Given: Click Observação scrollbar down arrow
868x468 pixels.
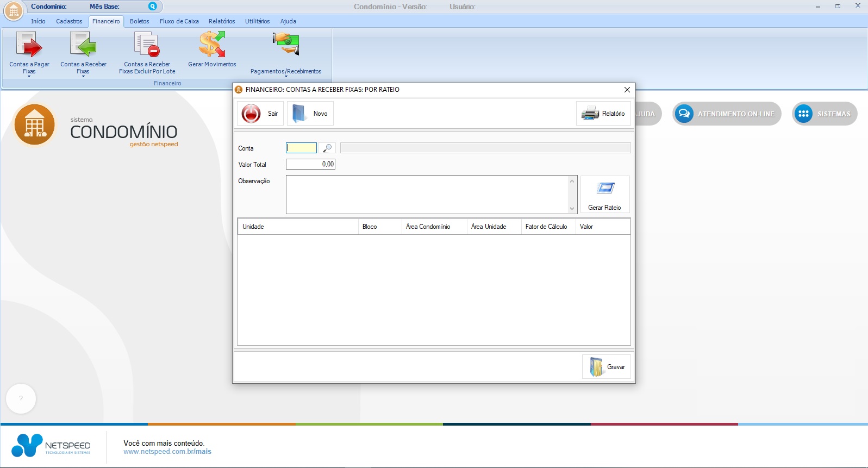Looking at the screenshot, I should 572,209.
